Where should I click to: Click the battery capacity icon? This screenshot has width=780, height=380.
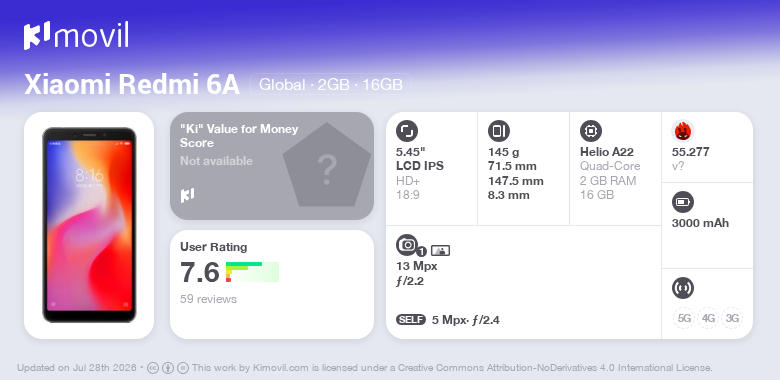683,202
